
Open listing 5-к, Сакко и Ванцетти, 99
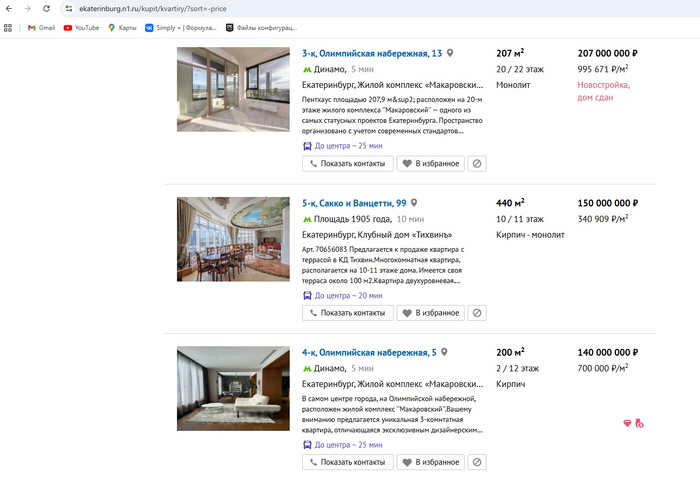coord(354,203)
